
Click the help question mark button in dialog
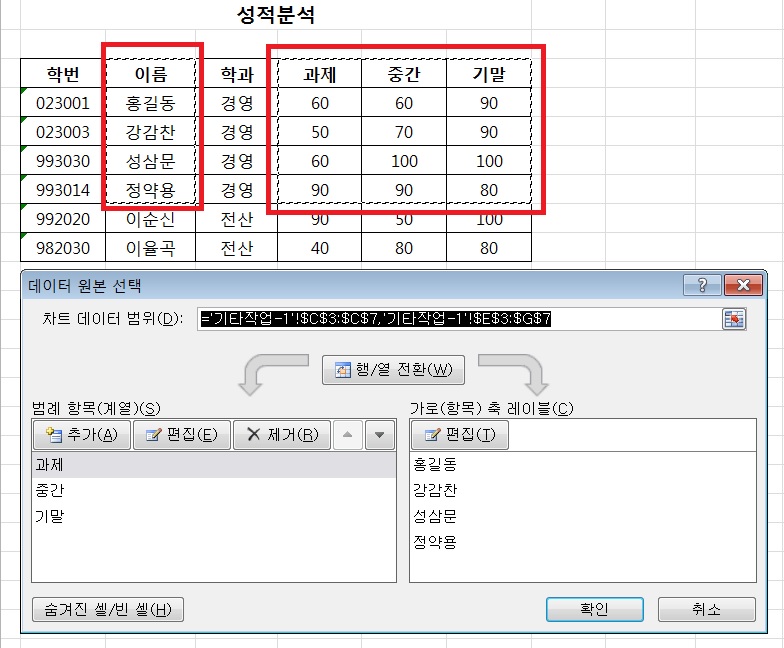tap(702, 286)
